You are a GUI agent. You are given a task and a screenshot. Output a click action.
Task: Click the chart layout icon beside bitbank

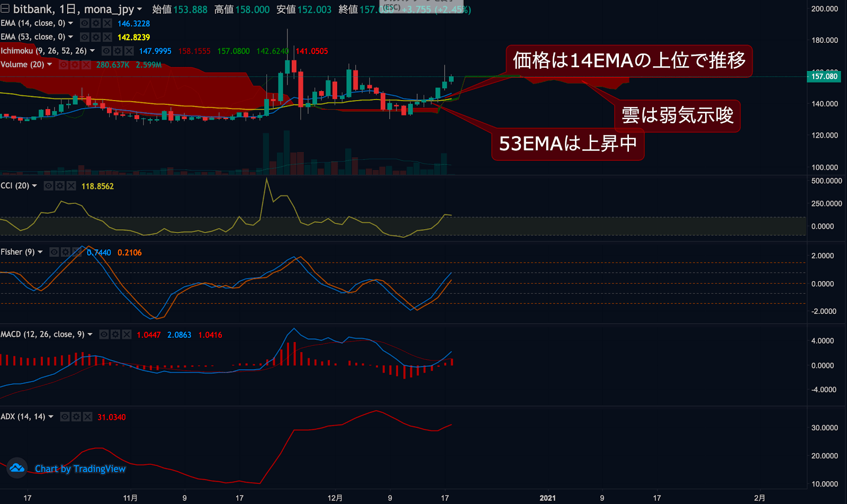[x=5, y=9]
